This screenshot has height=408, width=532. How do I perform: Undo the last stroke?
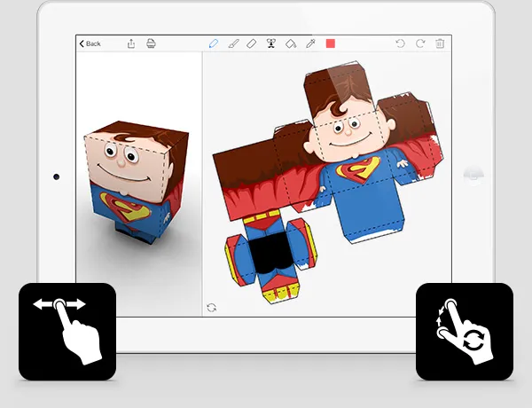pos(401,43)
